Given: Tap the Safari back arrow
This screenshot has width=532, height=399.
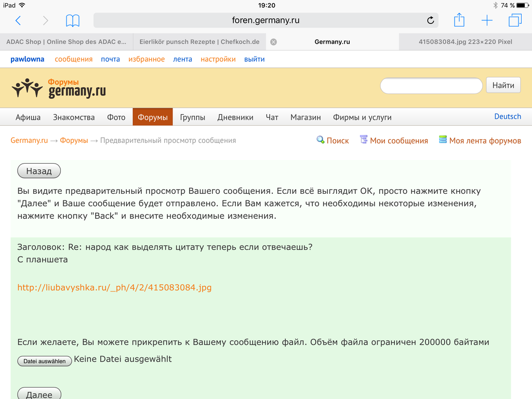Looking at the screenshot, I should (x=18, y=21).
